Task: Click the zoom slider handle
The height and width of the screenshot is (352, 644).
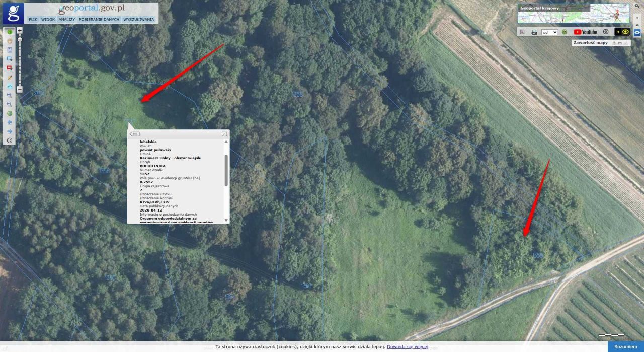Action: click(x=20, y=39)
